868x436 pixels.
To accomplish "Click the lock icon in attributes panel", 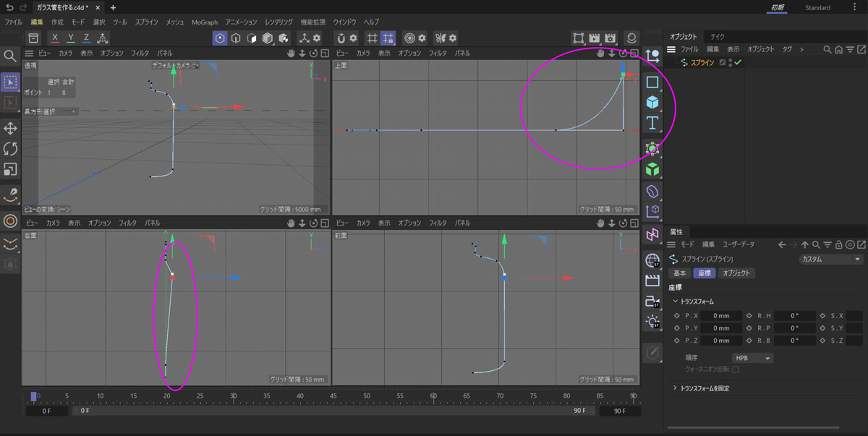I will pyautogui.click(x=838, y=245).
